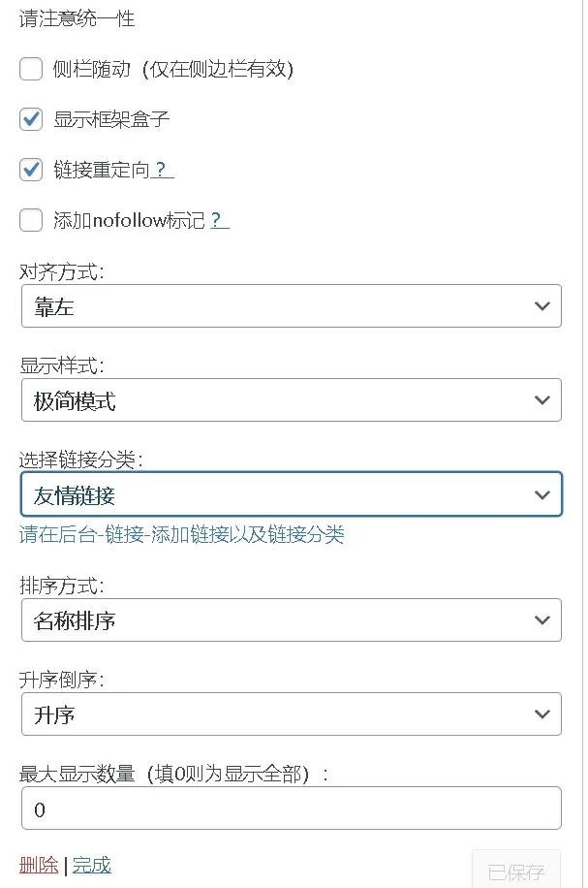Click the chevron icon of the 选择链接分类 selector
Image resolution: width=588 pixels, height=888 pixels.
tap(542, 494)
